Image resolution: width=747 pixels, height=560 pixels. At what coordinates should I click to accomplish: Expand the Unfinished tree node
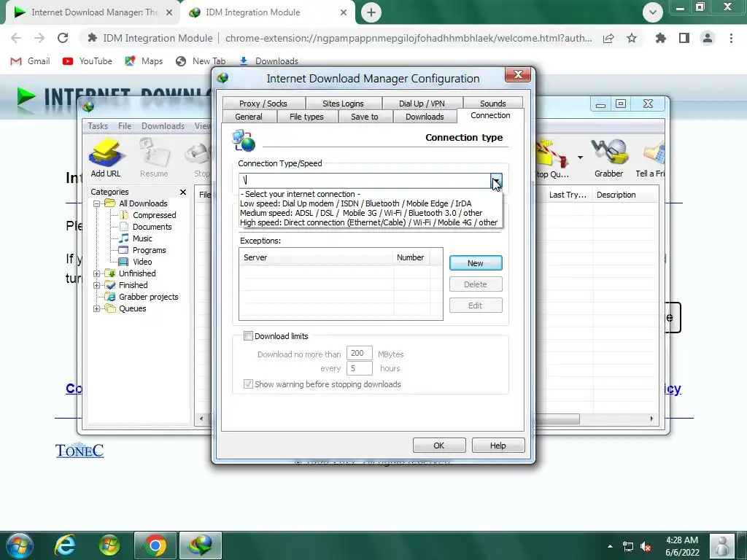pos(97,273)
